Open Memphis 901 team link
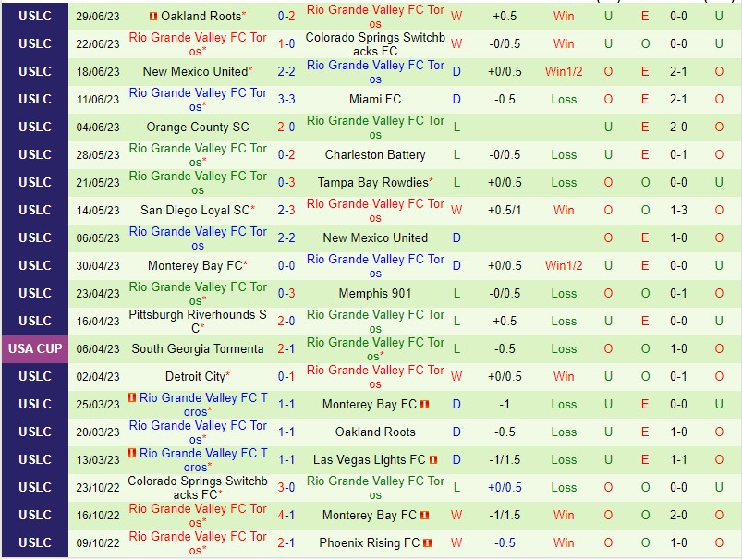Image resolution: width=742 pixels, height=560 pixels. (375, 294)
